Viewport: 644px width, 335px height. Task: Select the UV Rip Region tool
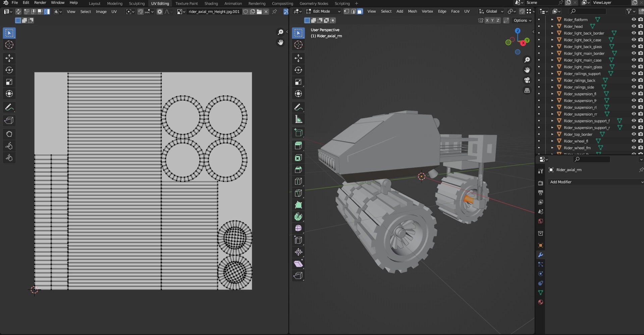point(9,121)
